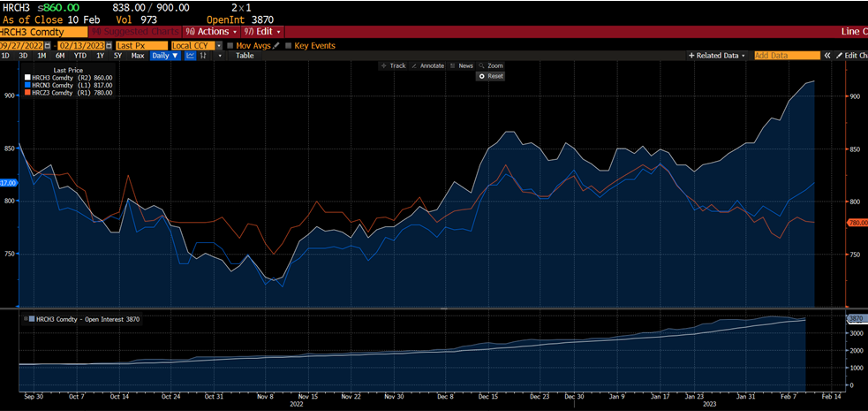868x411 pixels.
Task: Expand the Related Data dropdown
Action: pos(717,56)
